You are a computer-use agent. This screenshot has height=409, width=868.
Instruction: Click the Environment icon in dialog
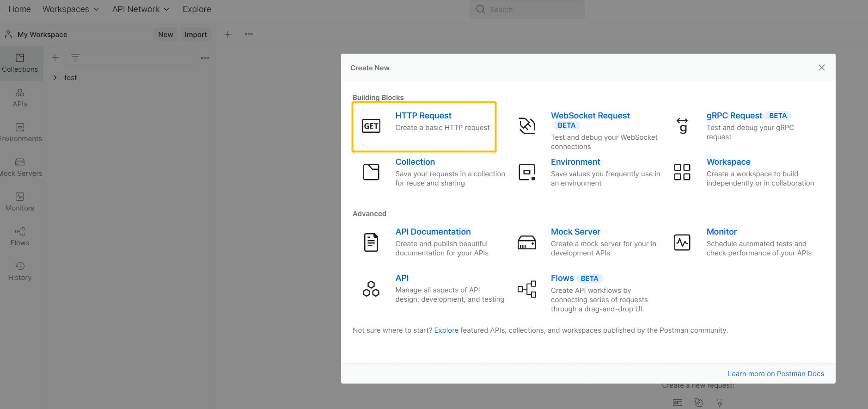527,172
